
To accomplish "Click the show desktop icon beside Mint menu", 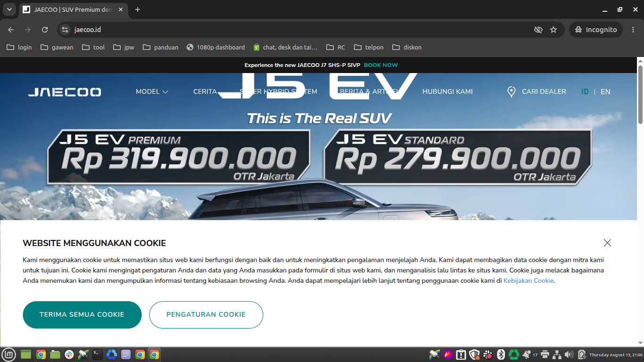I will point(25,354).
